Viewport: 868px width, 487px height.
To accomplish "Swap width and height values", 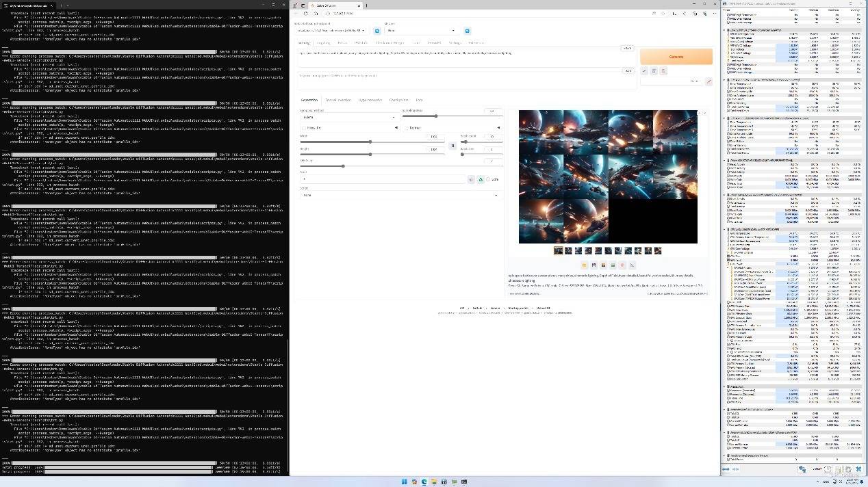I will 452,145.
